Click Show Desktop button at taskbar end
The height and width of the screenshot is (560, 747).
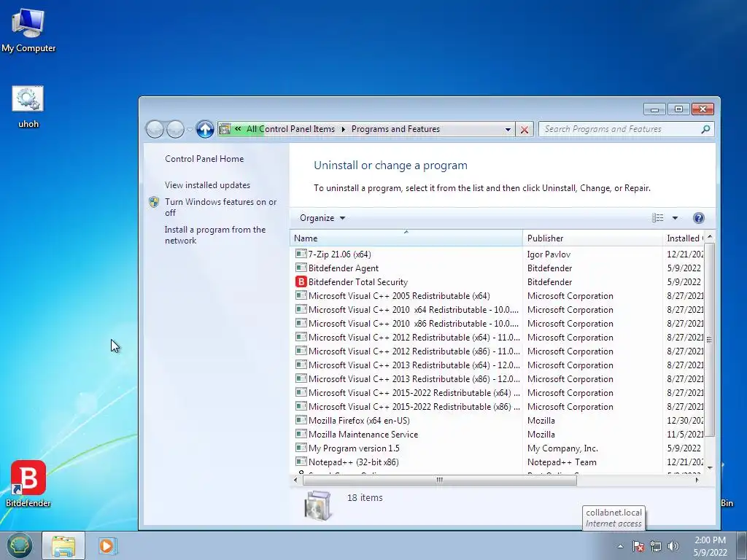pyautogui.click(x=742, y=545)
